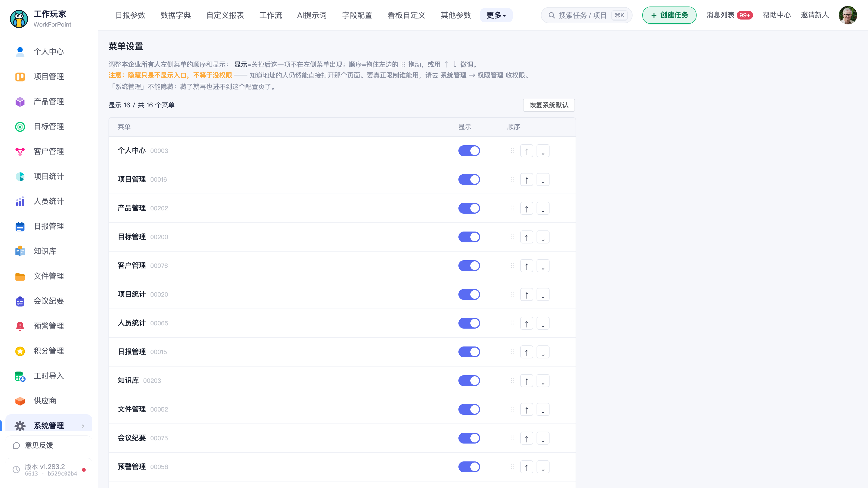The height and width of the screenshot is (488, 868).
Task: Expand the 更多 dropdown menu
Action: [496, 15]
